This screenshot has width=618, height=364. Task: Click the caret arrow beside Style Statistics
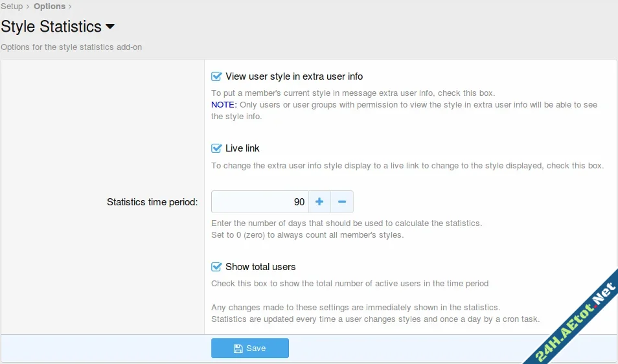pos(110,27)
